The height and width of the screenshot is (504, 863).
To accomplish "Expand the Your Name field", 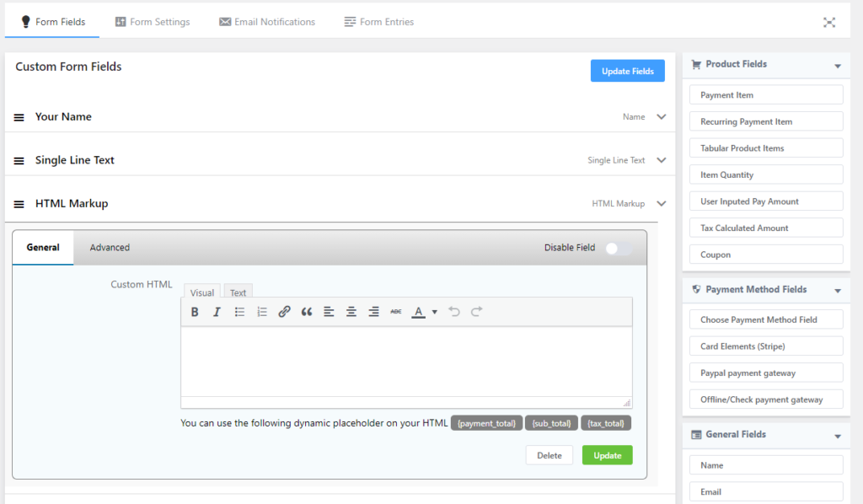I will 662,117.
